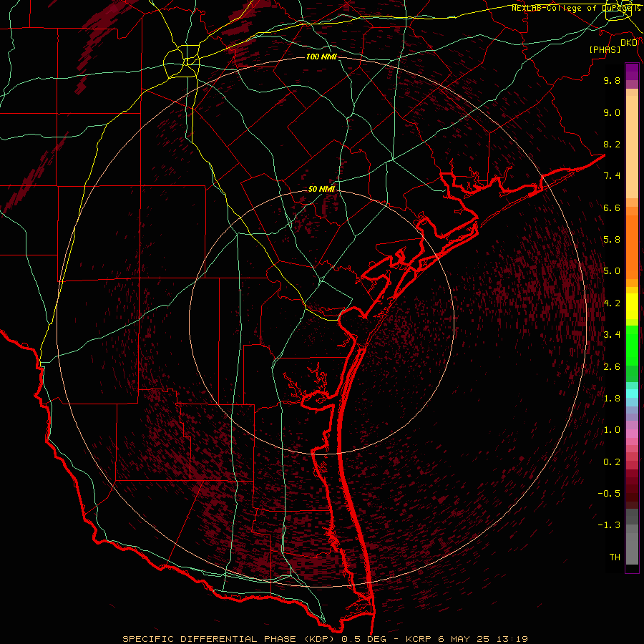Click the "[PHAS]" legend label
The width and height of the screenshot is (644, 644).
(605, 49)
